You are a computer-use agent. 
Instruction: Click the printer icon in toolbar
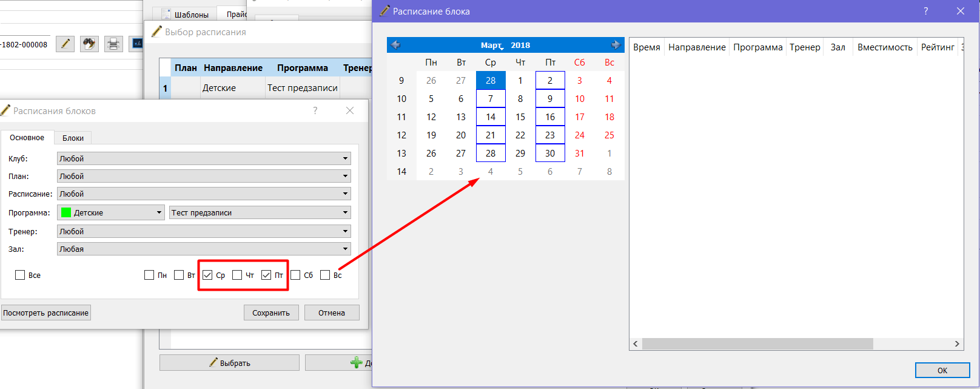(x=113, y=44)
